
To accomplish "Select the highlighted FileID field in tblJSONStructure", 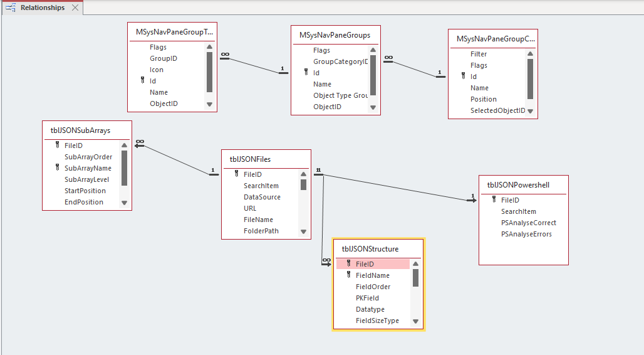I will (373, 264).
